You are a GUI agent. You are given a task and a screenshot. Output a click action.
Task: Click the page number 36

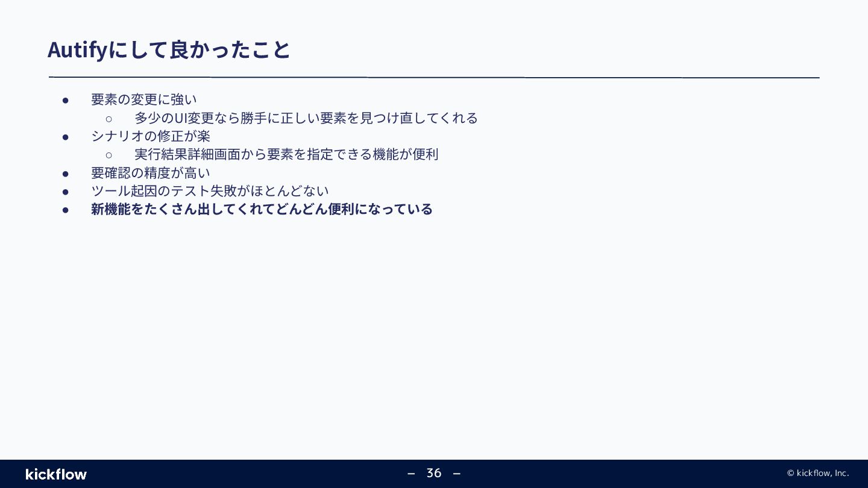pyautogui.click(x=434, y=473)
